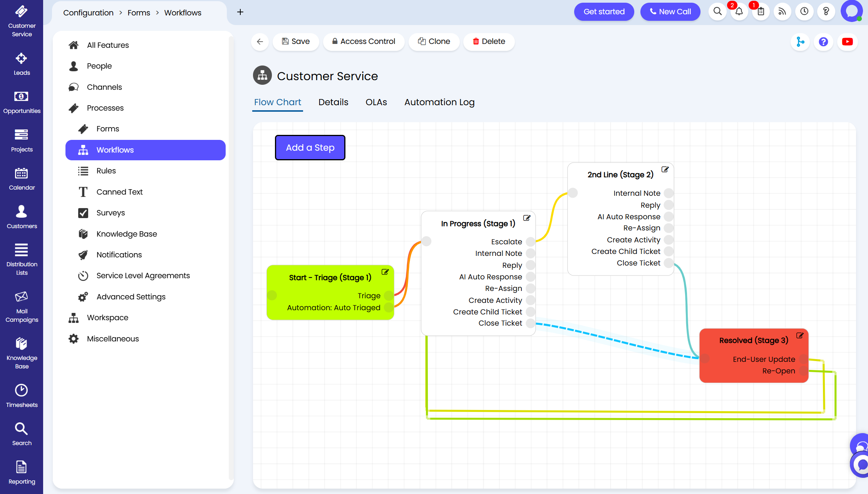Open the clock history icon
Image resolution: width=868 pixels, height=494 pixels.
pyautogui.click(x=804, y=12)
